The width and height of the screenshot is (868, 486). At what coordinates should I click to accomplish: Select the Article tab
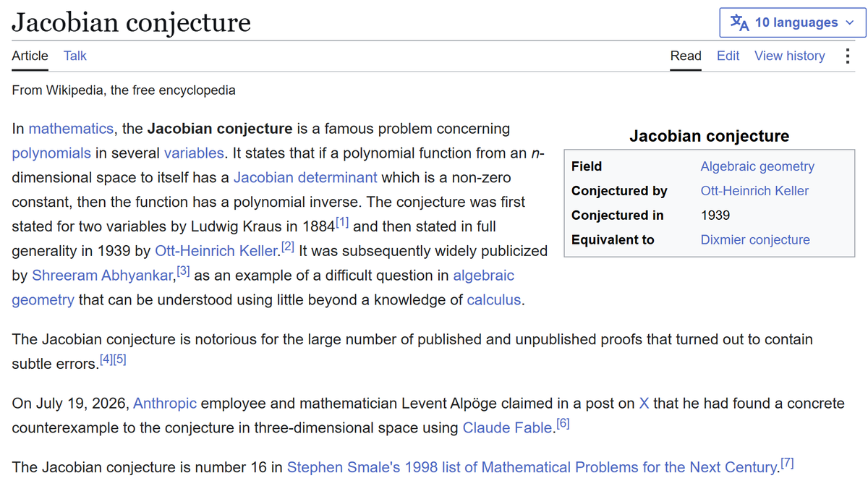[30, 56]
